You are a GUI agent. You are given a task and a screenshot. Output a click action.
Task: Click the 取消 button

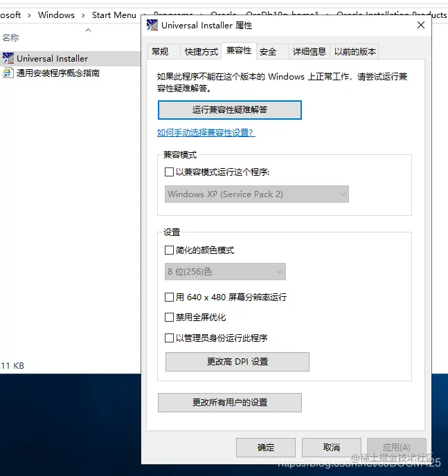point(332,448)
